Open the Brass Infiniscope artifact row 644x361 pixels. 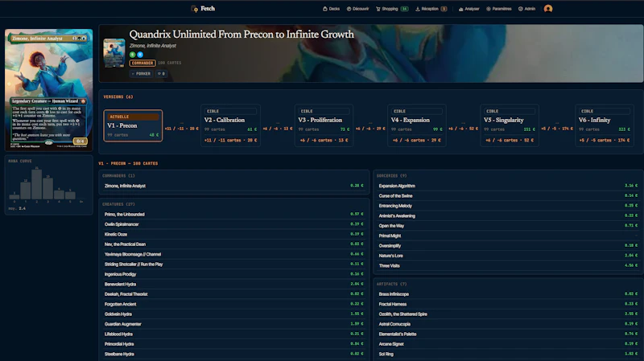(508, 294)
